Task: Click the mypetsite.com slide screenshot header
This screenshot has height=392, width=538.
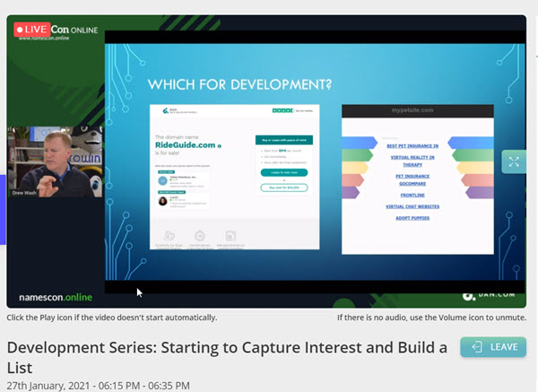Action: pyautogui.click(x=418, y=110)
